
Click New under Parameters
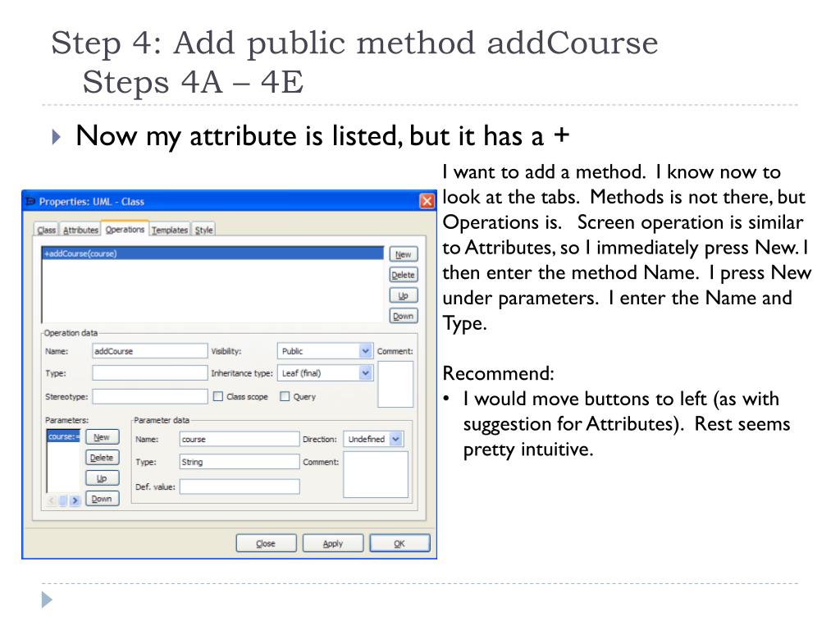tap(102, 437)
